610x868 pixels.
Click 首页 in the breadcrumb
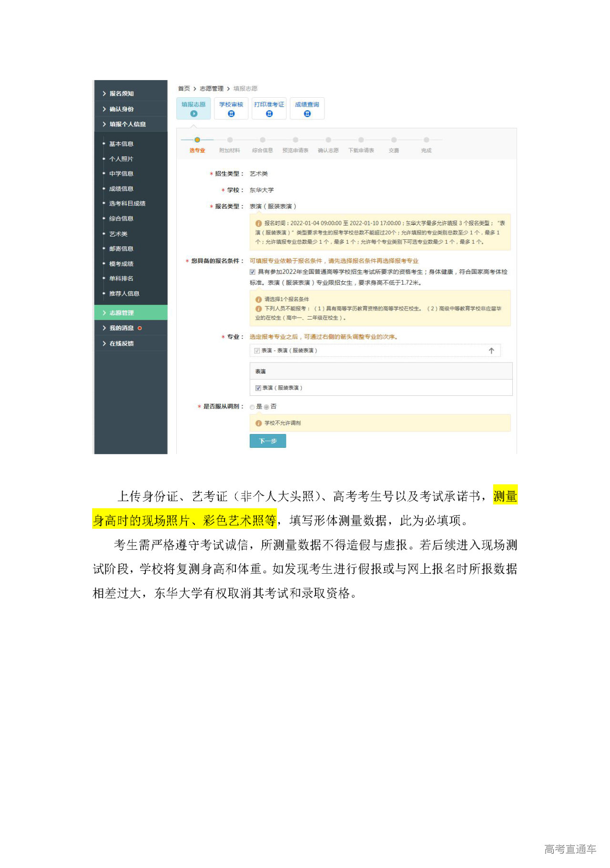pyautogui.click(x=184, y=89)
